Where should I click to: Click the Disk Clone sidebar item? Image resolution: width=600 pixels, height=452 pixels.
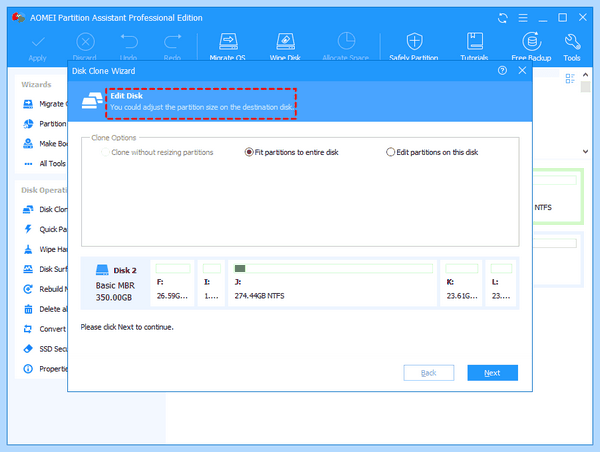45,209
